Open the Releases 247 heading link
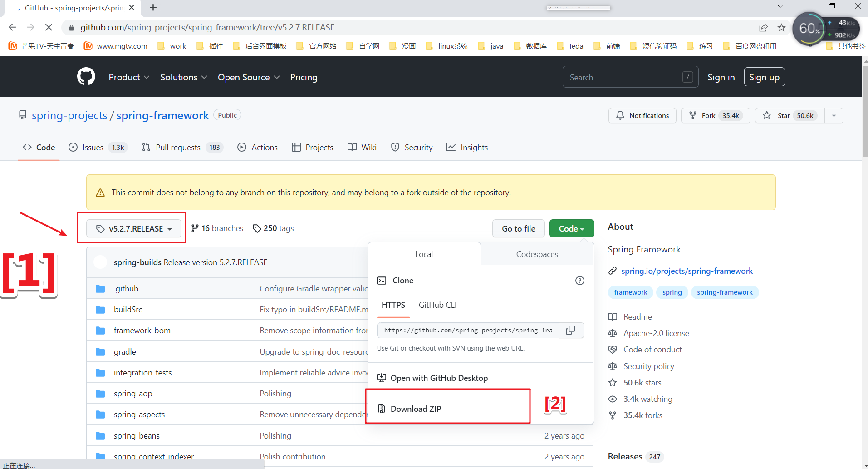The image size is (868, 469). 635,456
